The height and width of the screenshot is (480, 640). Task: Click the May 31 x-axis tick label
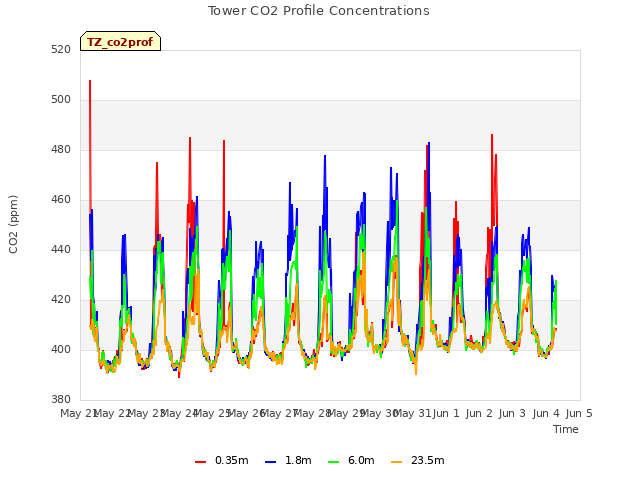412,413
